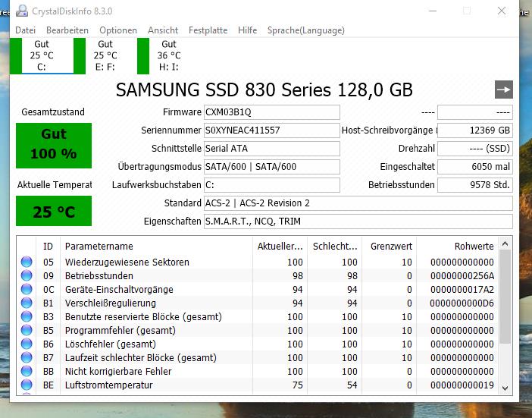This screenshot has height=418, width=532.
Task: Click status orb for Nicht korrigierbare Fehler
Action: click(27, 371)
